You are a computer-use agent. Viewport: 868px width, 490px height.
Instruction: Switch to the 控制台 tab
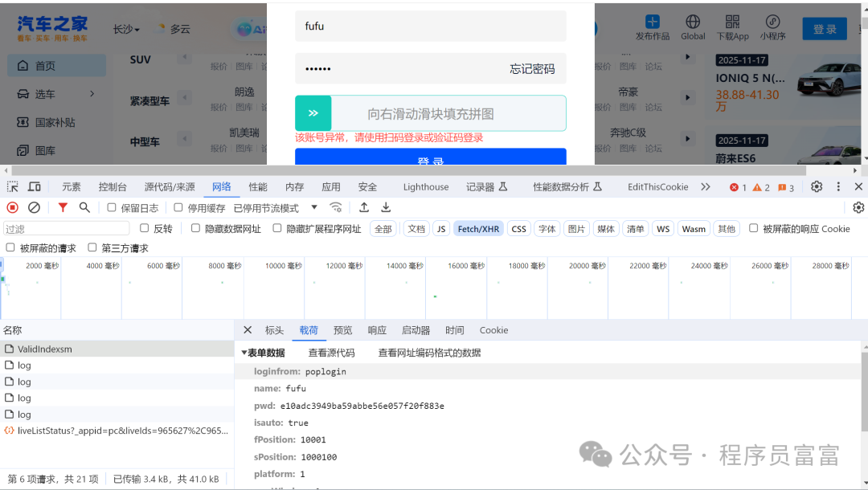pyautogui.click(x=113, y=187)
